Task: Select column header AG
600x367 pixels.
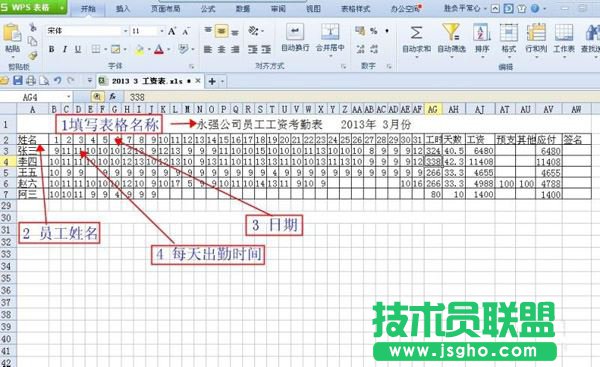Action: tap(433, 109)
